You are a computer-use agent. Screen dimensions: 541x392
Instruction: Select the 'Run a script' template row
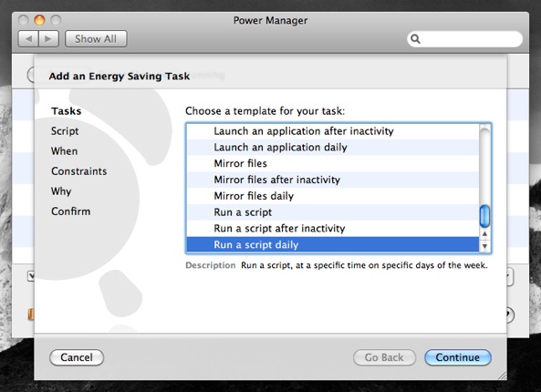click(x=333, y=212)
